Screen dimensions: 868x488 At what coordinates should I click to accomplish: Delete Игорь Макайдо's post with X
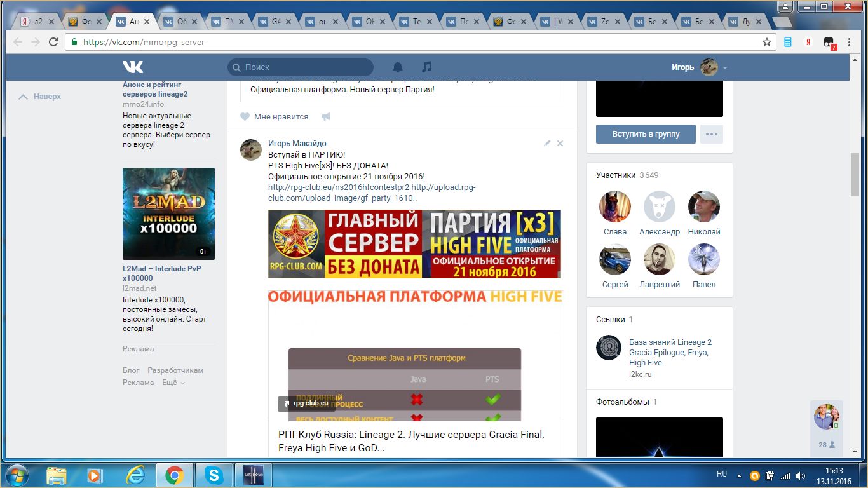coord(560,144)
